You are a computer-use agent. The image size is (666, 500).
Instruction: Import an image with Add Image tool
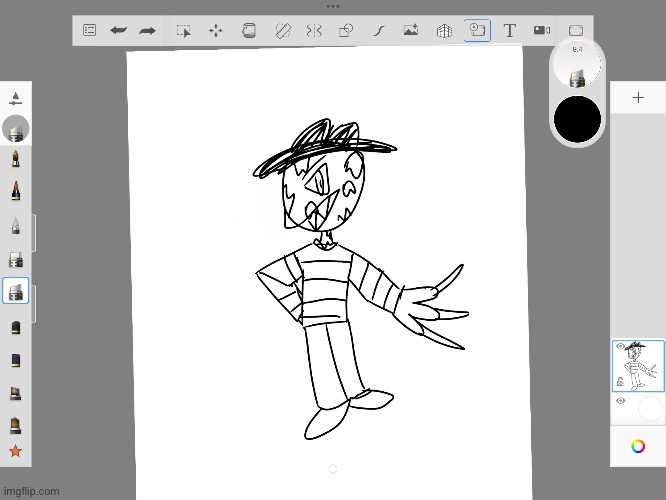point(411,30)
